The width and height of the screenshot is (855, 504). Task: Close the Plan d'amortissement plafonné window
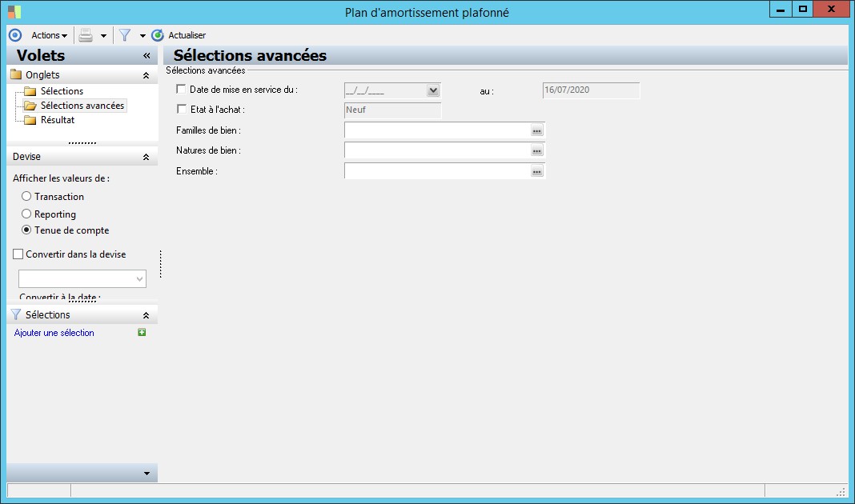pos(831,10)
